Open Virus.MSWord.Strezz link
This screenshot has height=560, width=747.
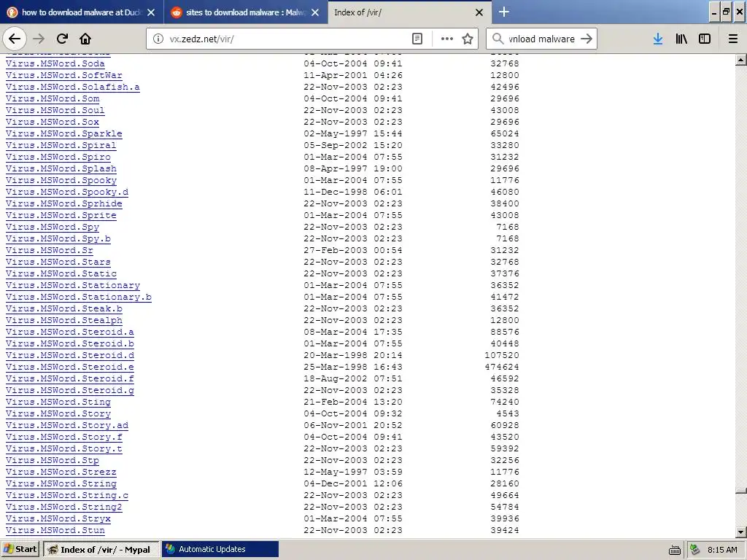(x=61, y=472)
